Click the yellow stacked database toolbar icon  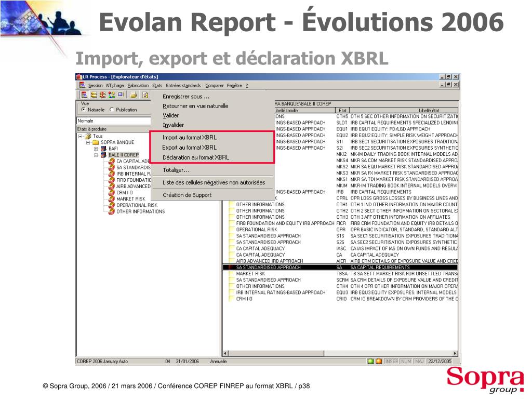pos(94,95)
